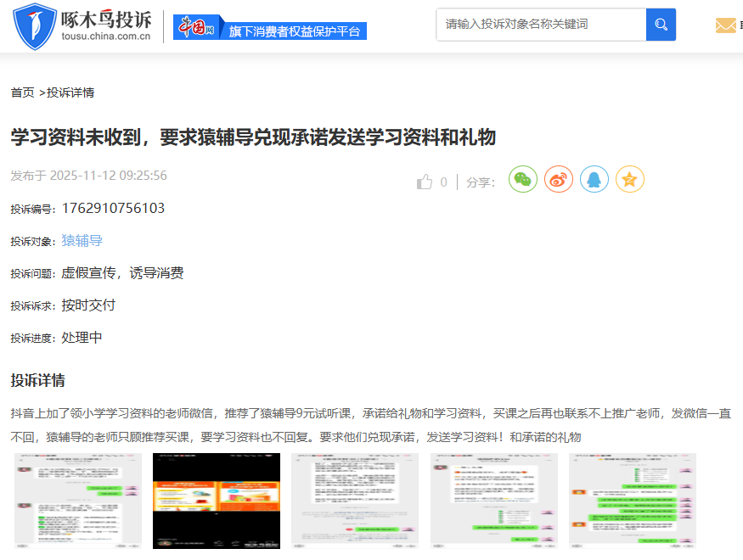The width and height of the screenshot is (743, 560).
Task: Click the woodpecker shield logo
Action: coord(35,26)
